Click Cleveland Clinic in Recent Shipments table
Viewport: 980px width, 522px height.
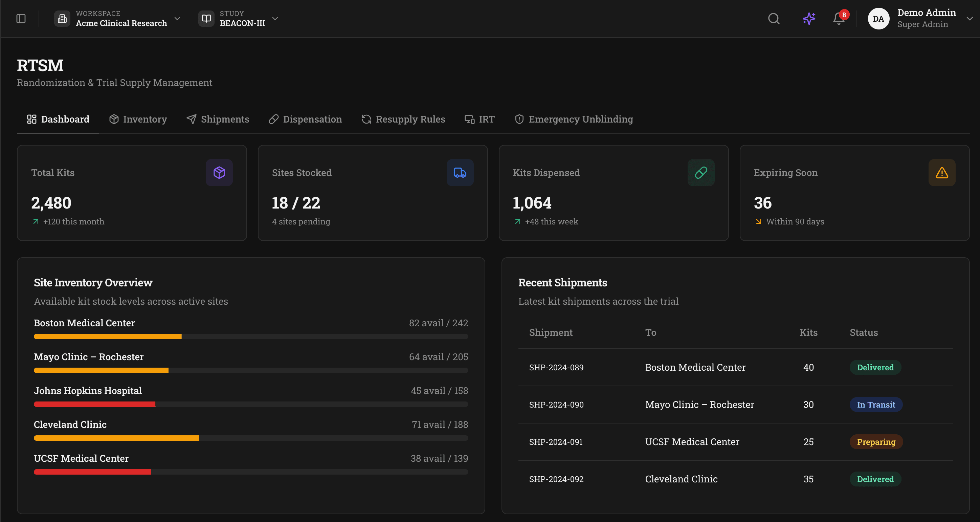click(681, 479)
